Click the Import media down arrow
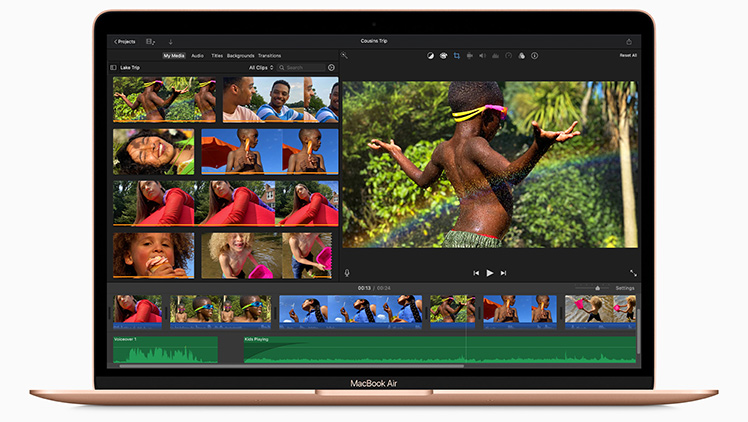Viewport: 748px width, 422px height. pyautogui.click(x=170, y=41)
